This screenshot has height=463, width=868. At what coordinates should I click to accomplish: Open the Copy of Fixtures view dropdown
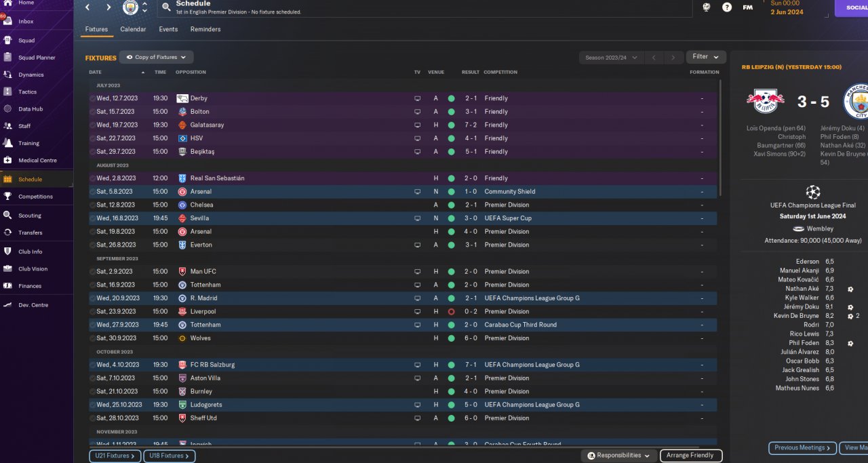tap(157, 58)
